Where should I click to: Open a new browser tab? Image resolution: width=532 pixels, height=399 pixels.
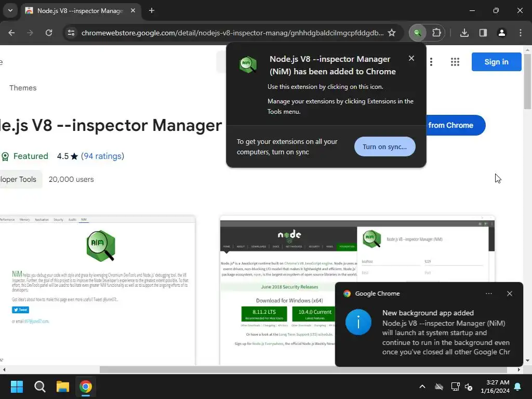pos(152,10)
